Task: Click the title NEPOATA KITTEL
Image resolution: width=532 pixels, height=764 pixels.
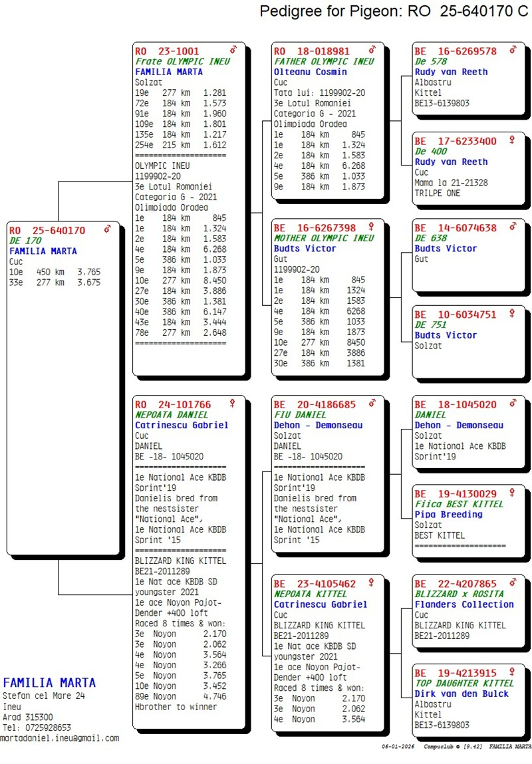Action: (311, 594)
